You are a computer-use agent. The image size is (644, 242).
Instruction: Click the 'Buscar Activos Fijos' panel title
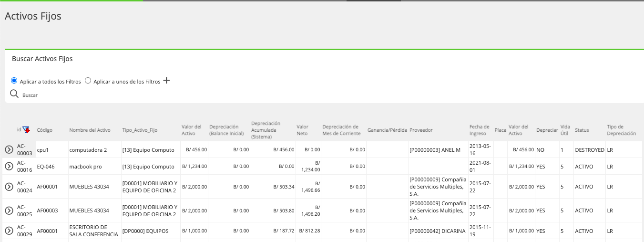coord(42,59)
